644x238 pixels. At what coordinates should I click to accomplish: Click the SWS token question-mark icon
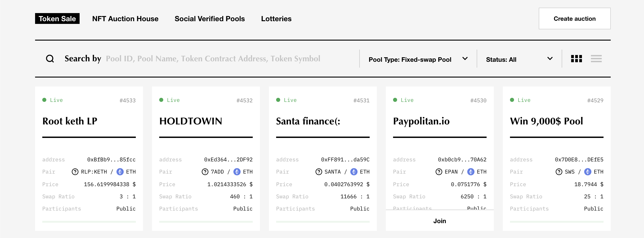click(559, 172)
